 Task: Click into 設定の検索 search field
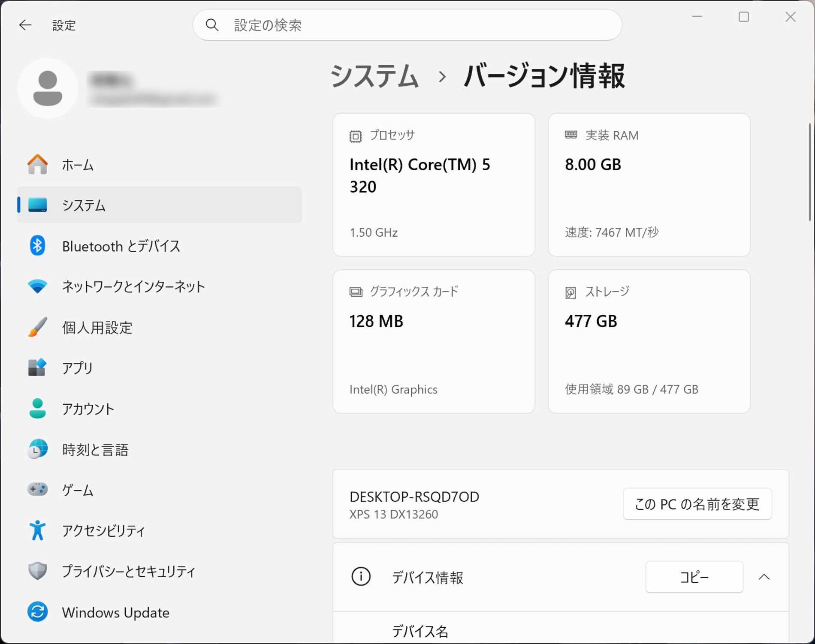click(407, 25)
